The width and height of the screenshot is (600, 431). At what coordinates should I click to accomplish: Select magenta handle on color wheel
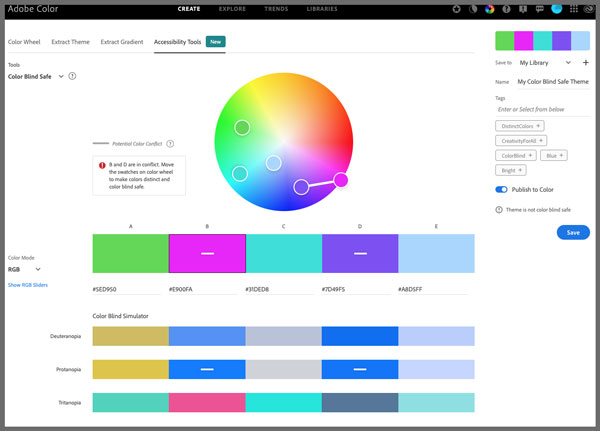341,180
